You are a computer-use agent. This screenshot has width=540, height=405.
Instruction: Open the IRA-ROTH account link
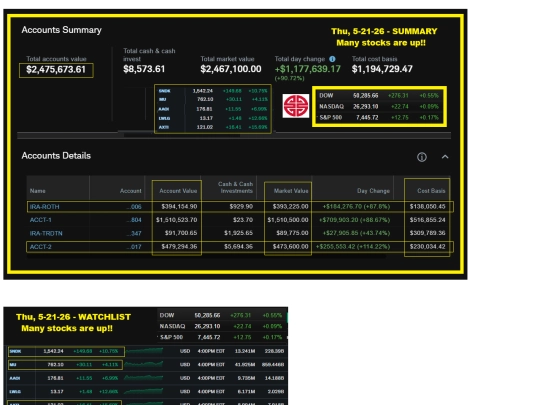44,207
